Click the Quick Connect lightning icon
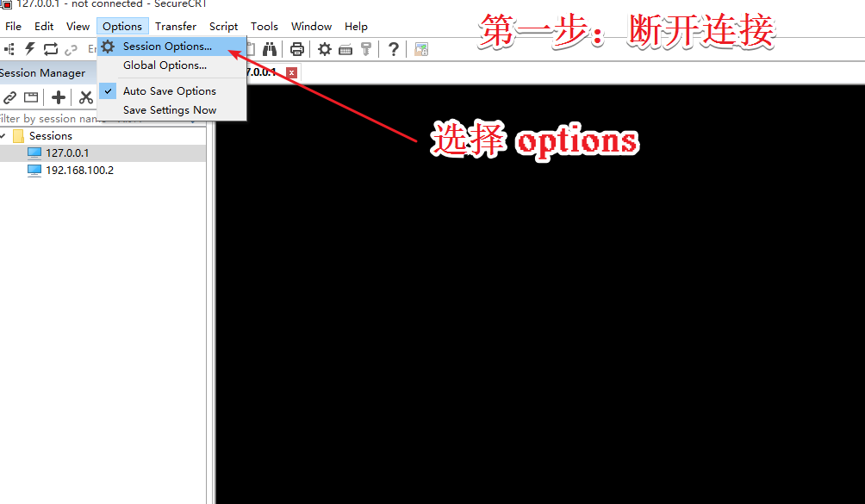Image resolution: width=865 pixels, height=504 pixels. coord(30,49)
